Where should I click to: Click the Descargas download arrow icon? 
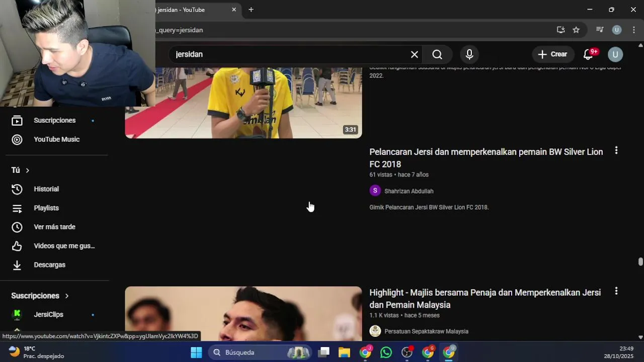point(17,265)
